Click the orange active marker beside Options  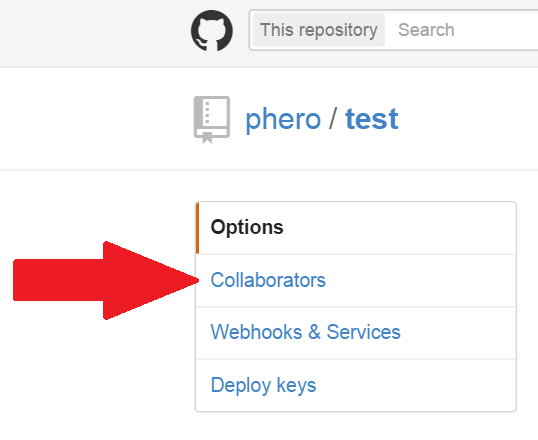tap(197, 228)
